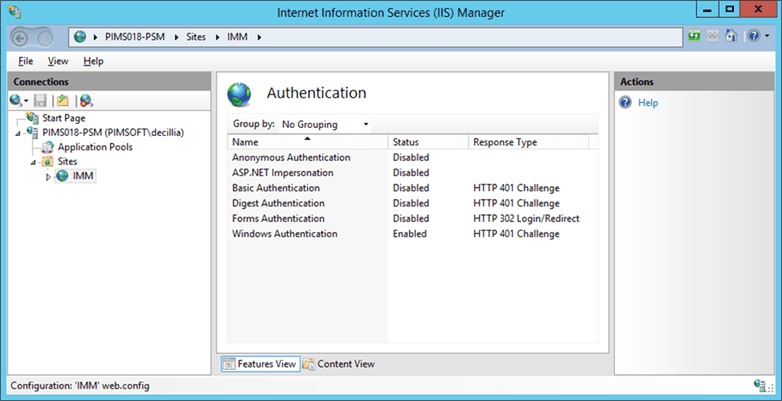Screen dimensions: 782x401
Task: Click PIMS018-PSM in the address breadcrumb
Action: tap(135, 37)
